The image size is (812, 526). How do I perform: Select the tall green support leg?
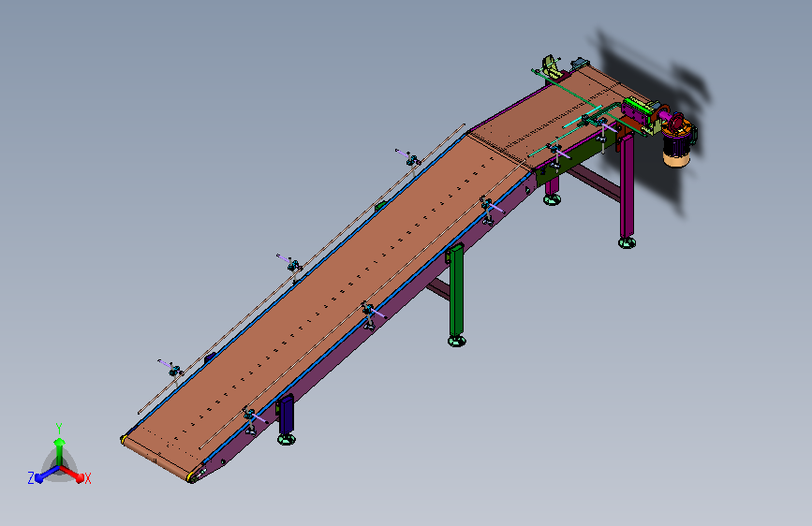pos(456,291)
